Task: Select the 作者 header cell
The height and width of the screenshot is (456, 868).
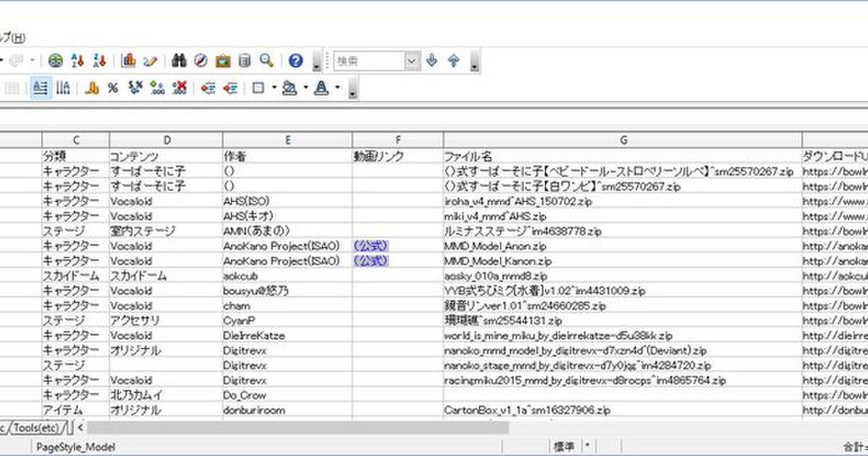Action: tap(287, 156)
